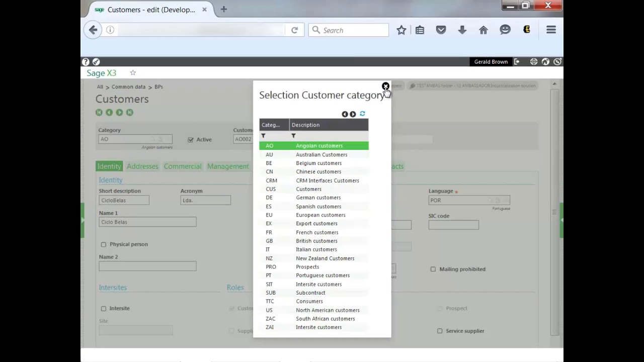Go to next page in selection list
This screenshot has height=362, width=644.
click(x=353, y=114)
